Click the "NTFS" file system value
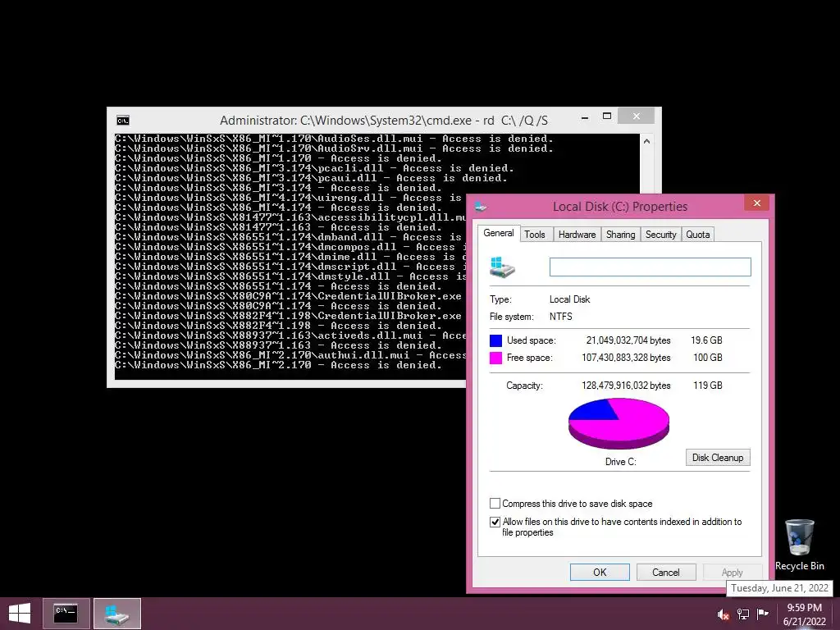840x630 pixels. 561,317
